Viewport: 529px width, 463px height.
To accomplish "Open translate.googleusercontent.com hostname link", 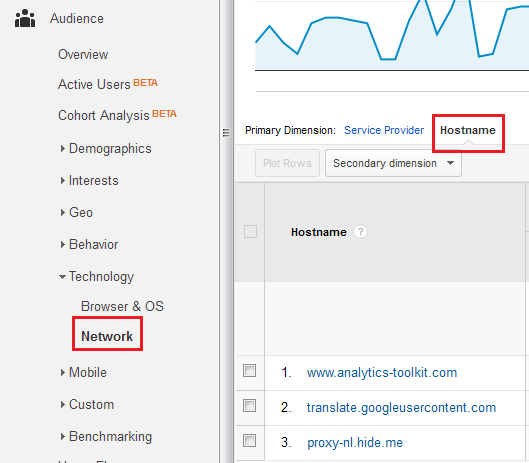I will [x=401, y=408].
